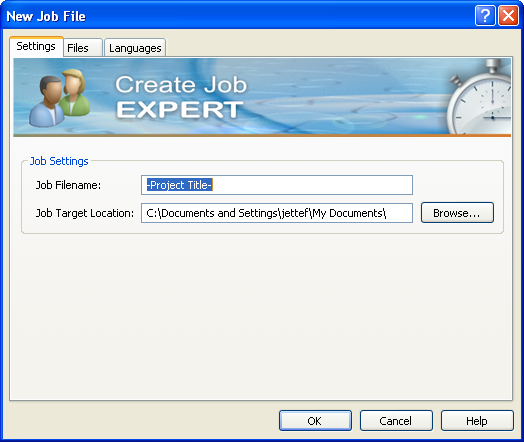
Task: Click the blonde woman figure in the banner
Action: (x=75, y=93)
